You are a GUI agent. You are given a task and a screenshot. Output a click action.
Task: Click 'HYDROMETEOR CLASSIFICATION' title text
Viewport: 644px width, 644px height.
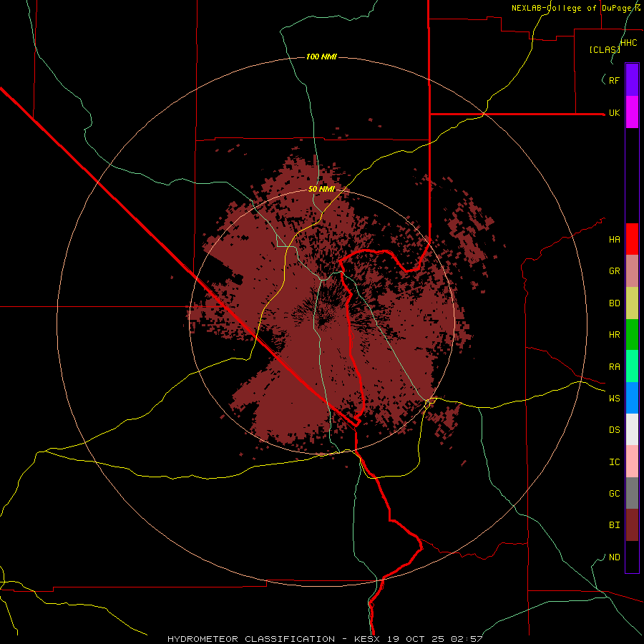click(251, 639)
